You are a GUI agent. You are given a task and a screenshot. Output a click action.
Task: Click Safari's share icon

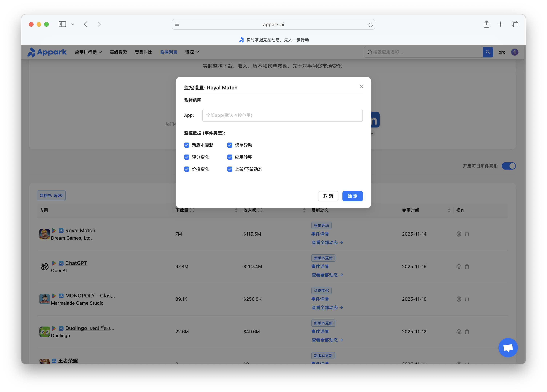(x=486, y=24)
